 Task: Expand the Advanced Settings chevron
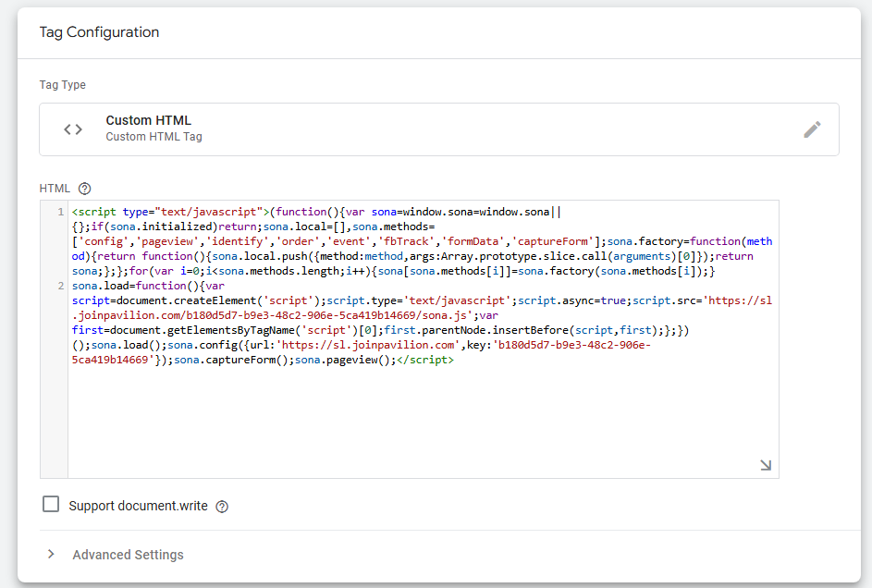pyautogui.click(x=51, y=554)
